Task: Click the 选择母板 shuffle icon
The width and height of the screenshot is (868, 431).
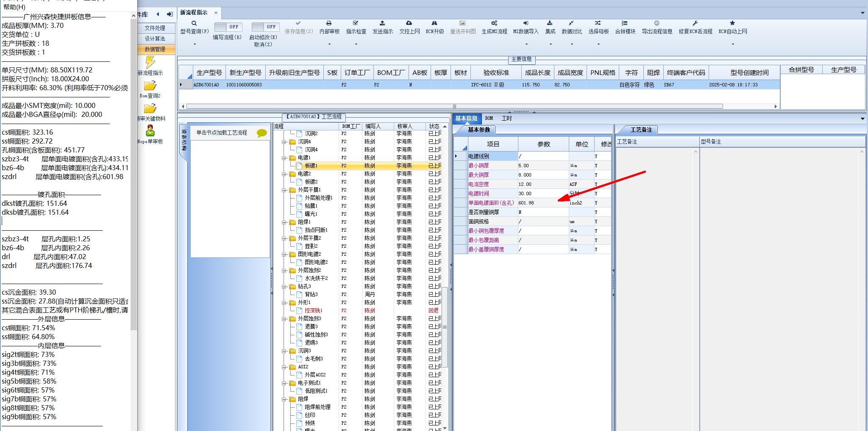Action: pyautogui.click(x=598, y=23)
